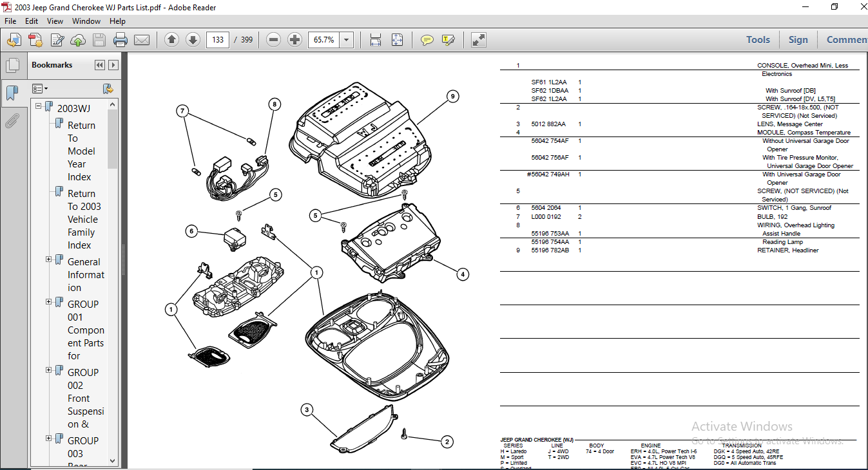
Task: Click the Bookmarks panel ribbon icon
Action: tap(12, 94)
